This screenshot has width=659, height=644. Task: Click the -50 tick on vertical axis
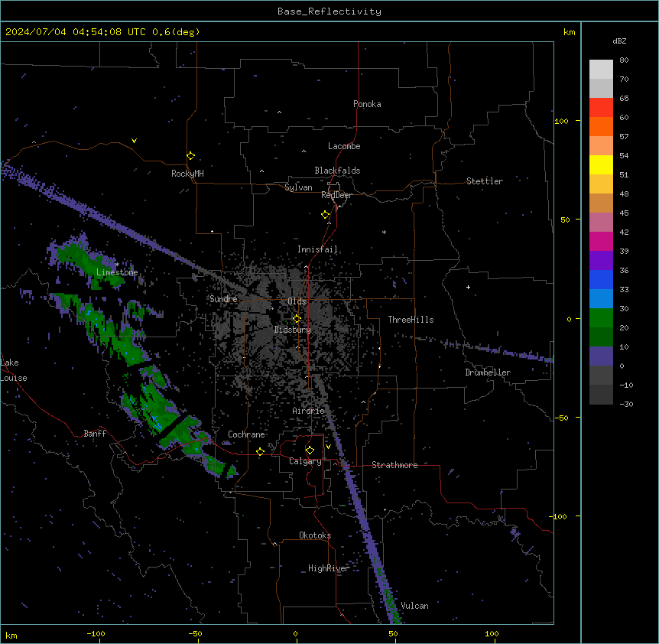[x=561, y=418]
